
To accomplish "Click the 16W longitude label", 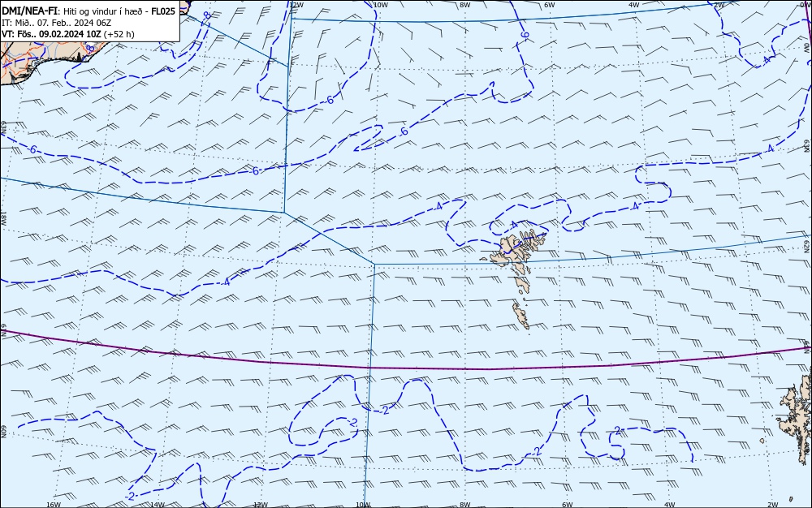I will [54, 505].
